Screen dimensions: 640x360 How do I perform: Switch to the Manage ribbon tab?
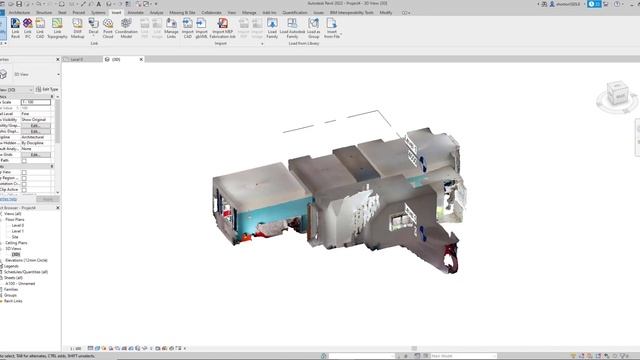(x=249, y=13)
